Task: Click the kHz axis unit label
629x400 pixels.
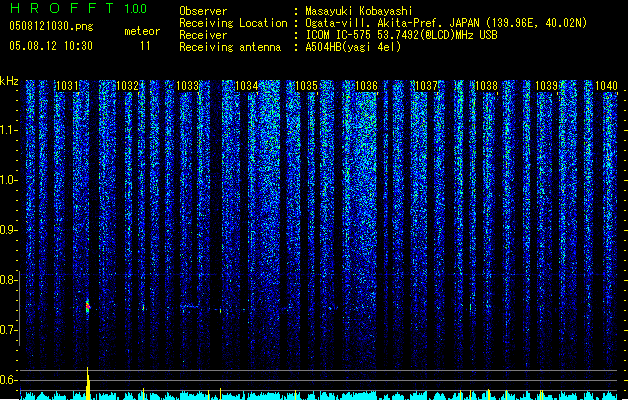Action: point(9,81)
